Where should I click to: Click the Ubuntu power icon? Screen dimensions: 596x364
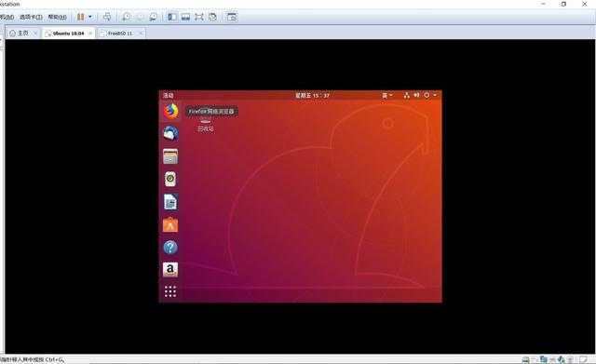(x=427, y=95)
